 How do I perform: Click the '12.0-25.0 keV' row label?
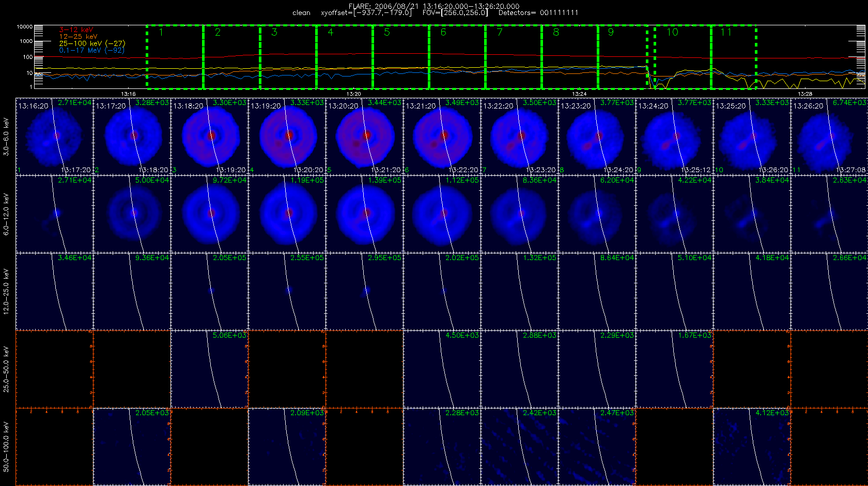click(x=6, y=292)
